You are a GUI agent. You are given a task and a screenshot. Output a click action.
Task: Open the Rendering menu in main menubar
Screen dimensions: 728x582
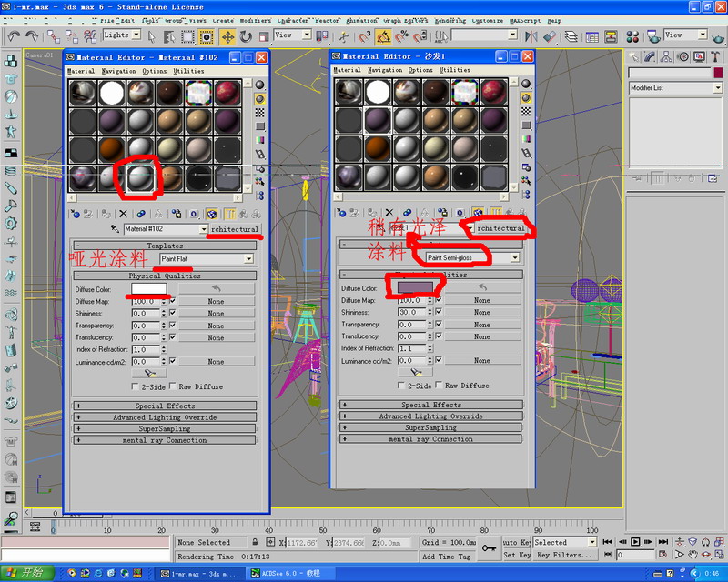click(450, 21)
